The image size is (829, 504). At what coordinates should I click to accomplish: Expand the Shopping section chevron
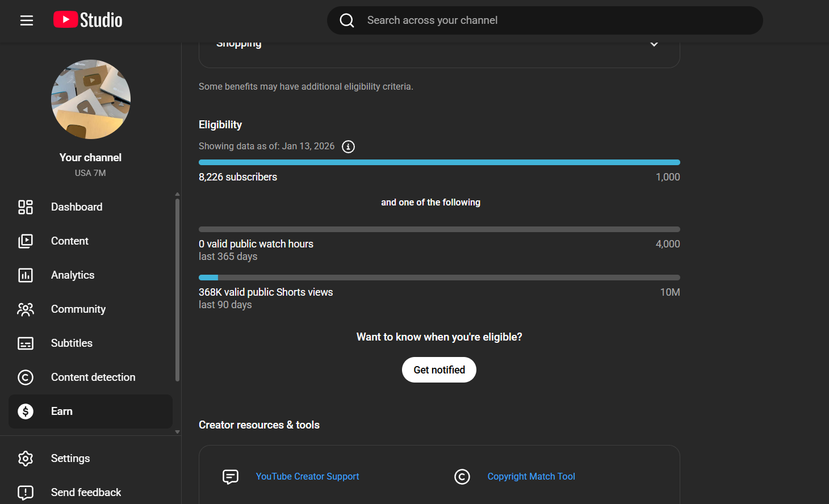point(654,44)
